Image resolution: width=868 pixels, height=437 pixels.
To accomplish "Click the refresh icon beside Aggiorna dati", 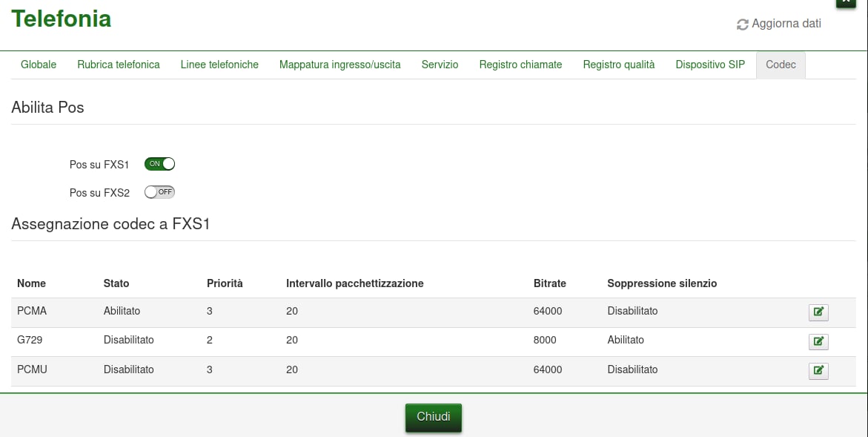I will pos(742,24).
